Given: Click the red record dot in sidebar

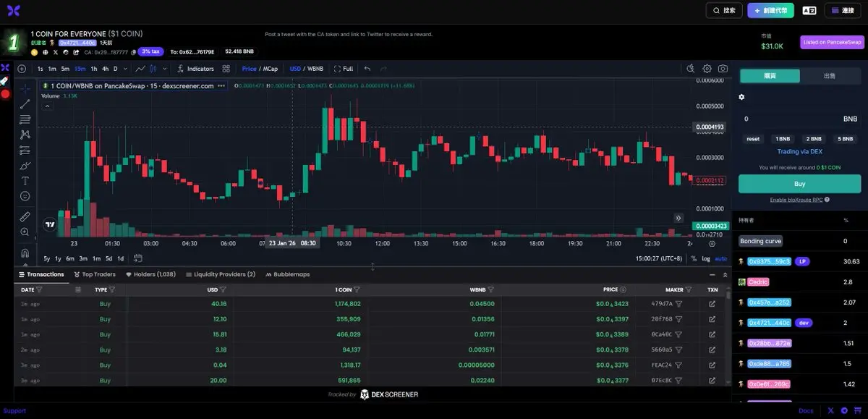Looking at the screenshot, I should tap(5, 94).
